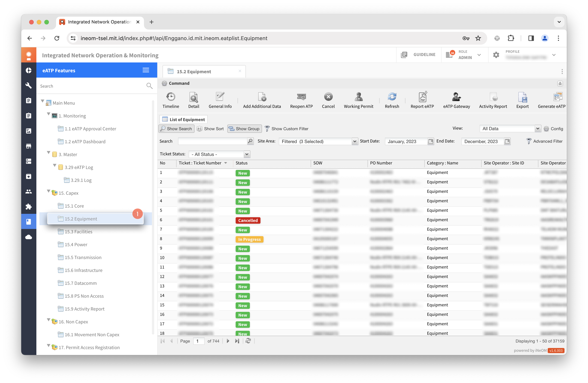Collapse the Main Menu tree node
This screenshot has height=383, width=588.
pyautogui.click(x=42, y=101)
